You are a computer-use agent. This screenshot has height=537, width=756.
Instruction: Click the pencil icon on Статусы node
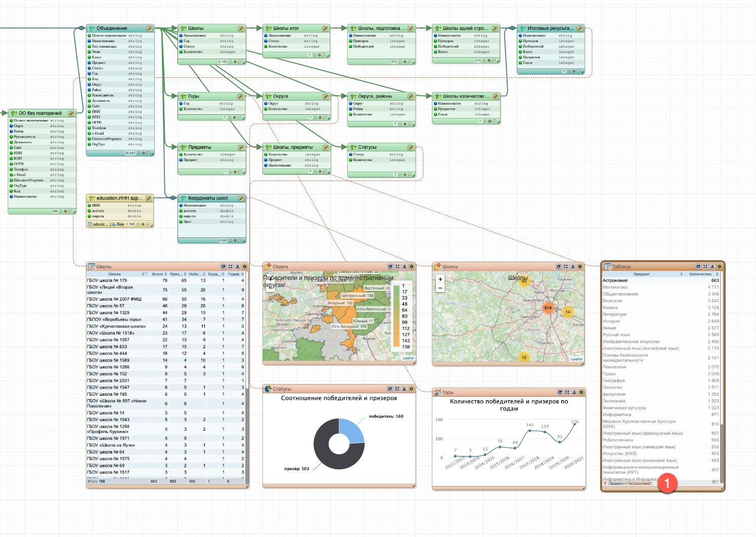point(410,148)
